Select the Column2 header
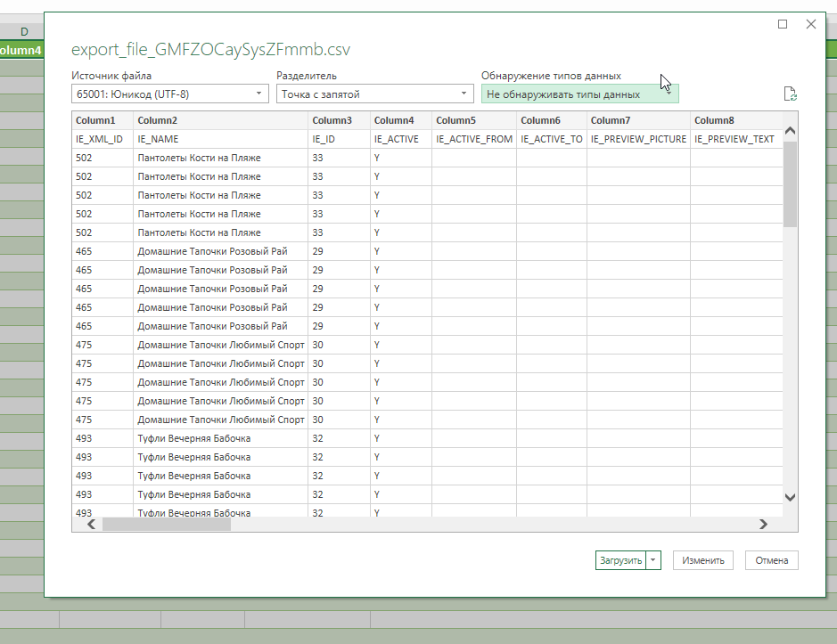Screen dimensions: 837x644 (220, 120)
